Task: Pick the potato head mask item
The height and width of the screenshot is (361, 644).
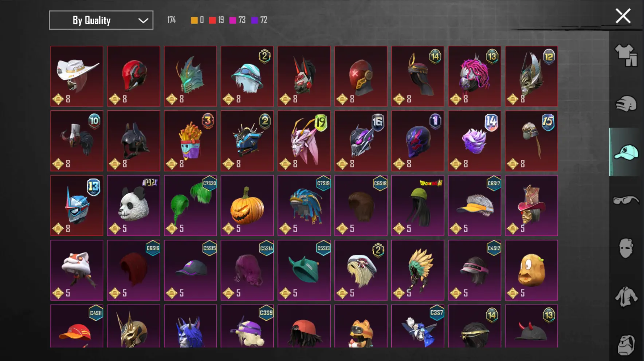Action: pyautogui.click(x=531, y=270)
